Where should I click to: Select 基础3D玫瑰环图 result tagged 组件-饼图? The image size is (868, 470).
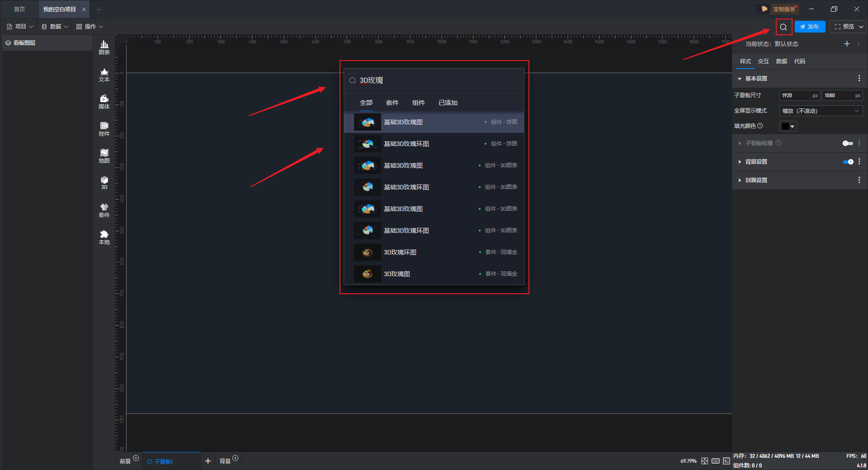pos(434,144)
